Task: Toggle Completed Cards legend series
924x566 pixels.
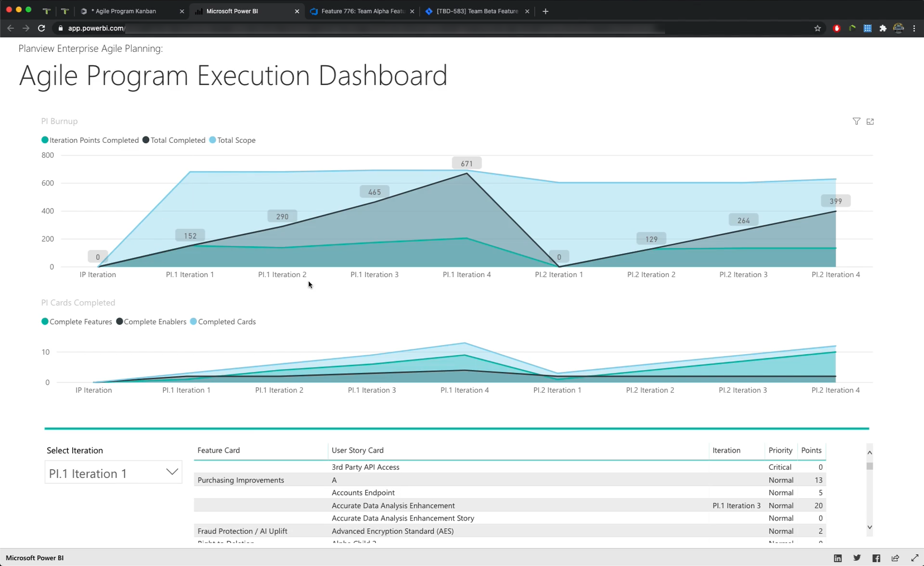Action: (223, 322)
